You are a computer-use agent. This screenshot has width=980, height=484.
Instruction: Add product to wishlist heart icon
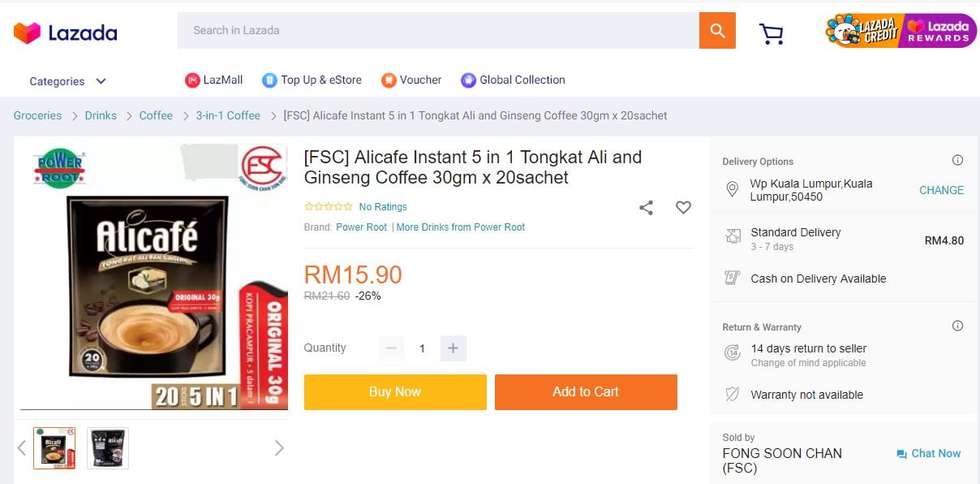click(684, 208)
